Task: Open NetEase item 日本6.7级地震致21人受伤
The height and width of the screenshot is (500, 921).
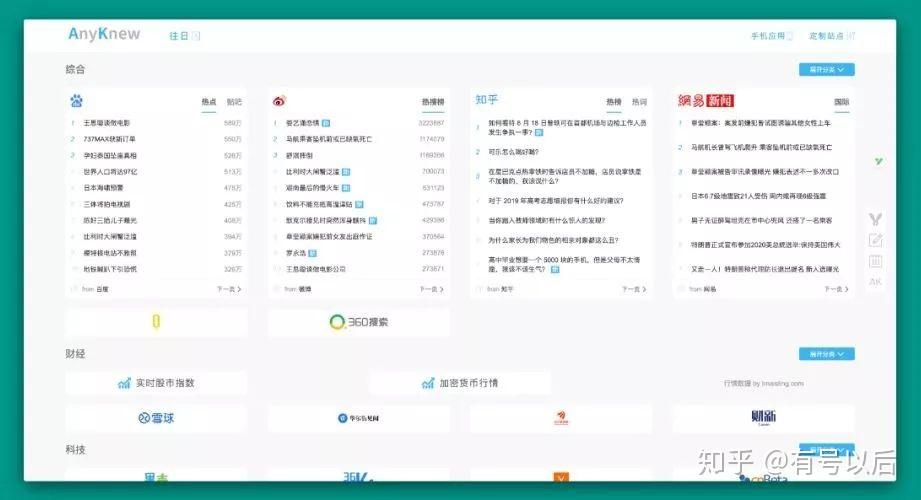Action: 758,196
